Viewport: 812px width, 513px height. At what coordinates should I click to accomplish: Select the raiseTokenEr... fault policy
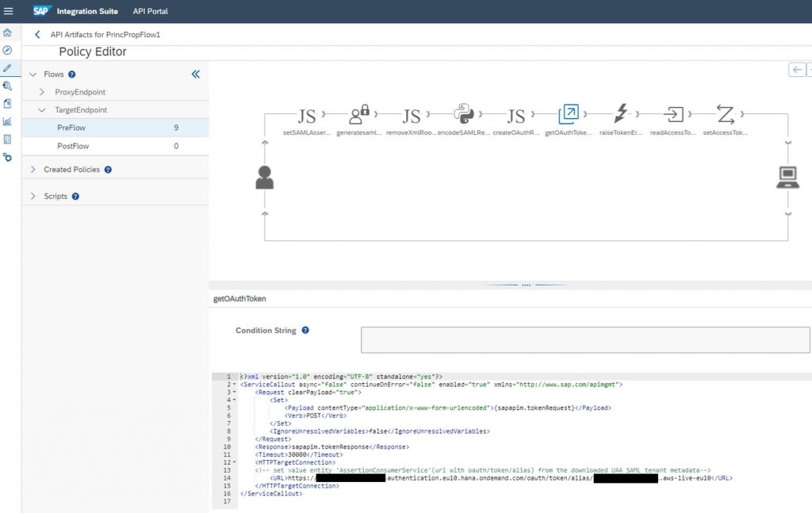621,113
